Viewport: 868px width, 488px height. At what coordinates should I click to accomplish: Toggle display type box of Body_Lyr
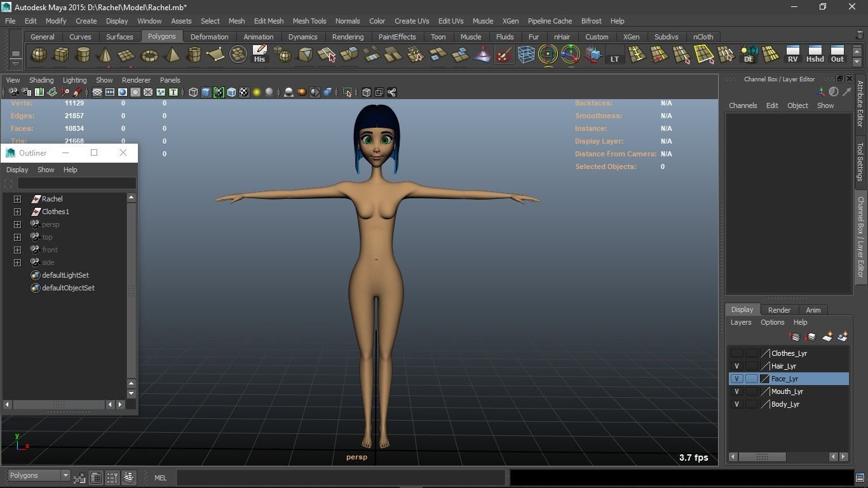point(752,404)
